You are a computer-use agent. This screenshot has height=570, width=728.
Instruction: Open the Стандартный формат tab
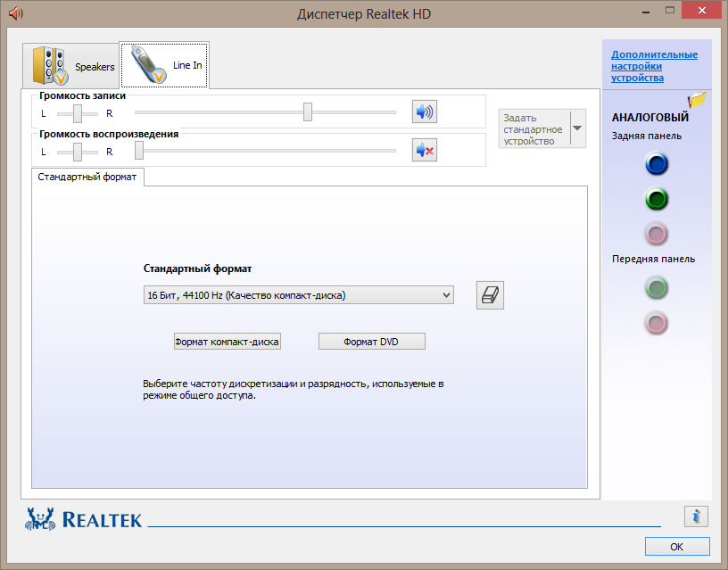pyautogui.click(x=87, y=177)
